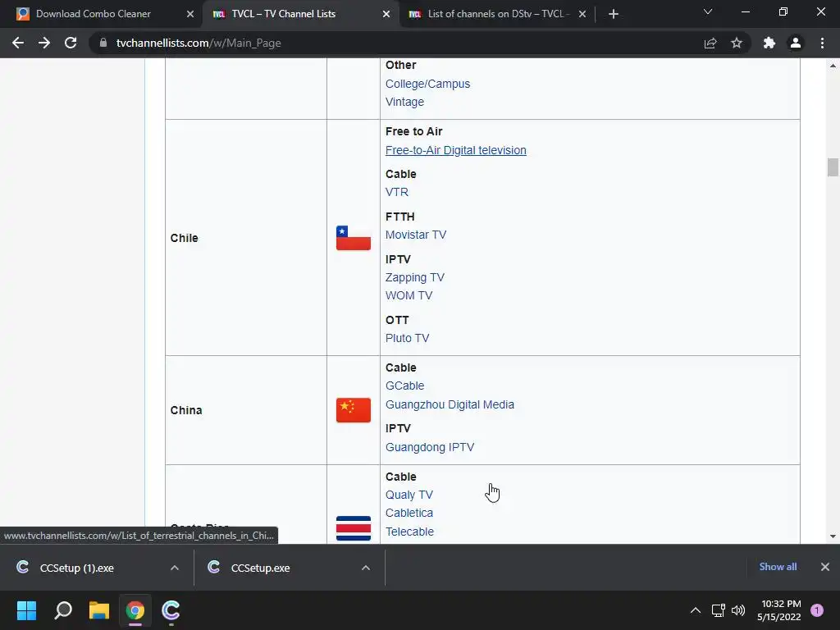Viewport: 840px width, 630px height.
Task: Open the VTR cable link
Action: point(396,192)
